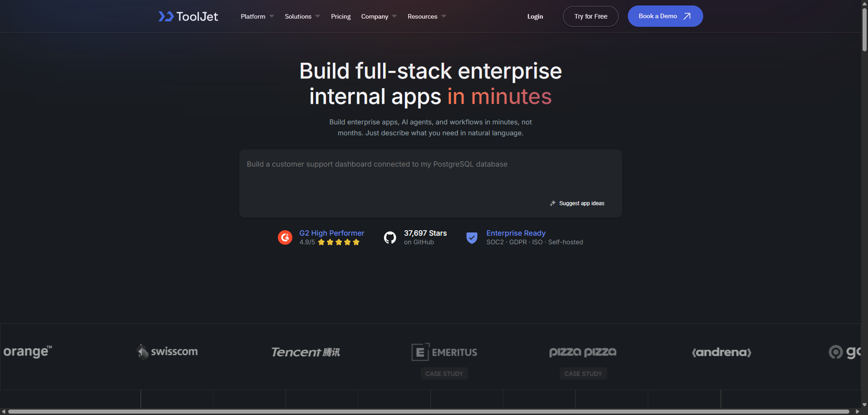Screen dimensions: 868x415
Task: Click the Swisscom logo
Action: point(168,351)
